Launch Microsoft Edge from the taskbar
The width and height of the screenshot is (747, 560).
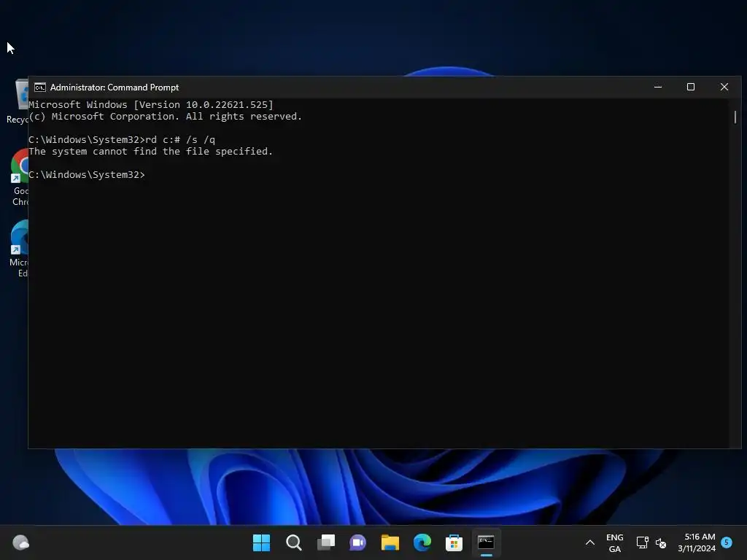422,542
